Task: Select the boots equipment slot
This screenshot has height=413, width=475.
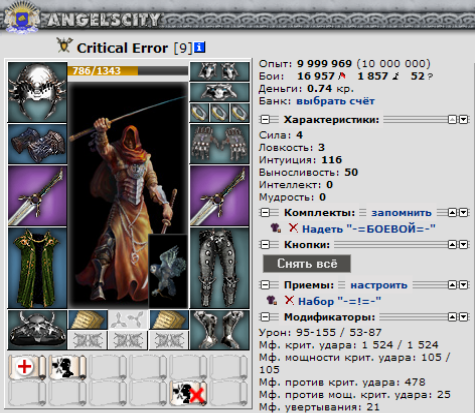Action: click(219, 330)
